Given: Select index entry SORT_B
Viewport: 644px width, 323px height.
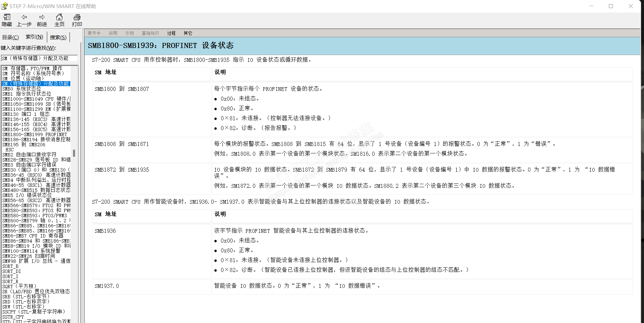Looking at the screenshot, I should point(10,266).
